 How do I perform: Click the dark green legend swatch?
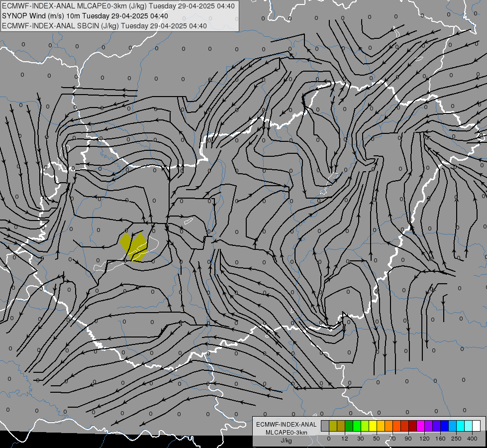[x=349, y=426]
